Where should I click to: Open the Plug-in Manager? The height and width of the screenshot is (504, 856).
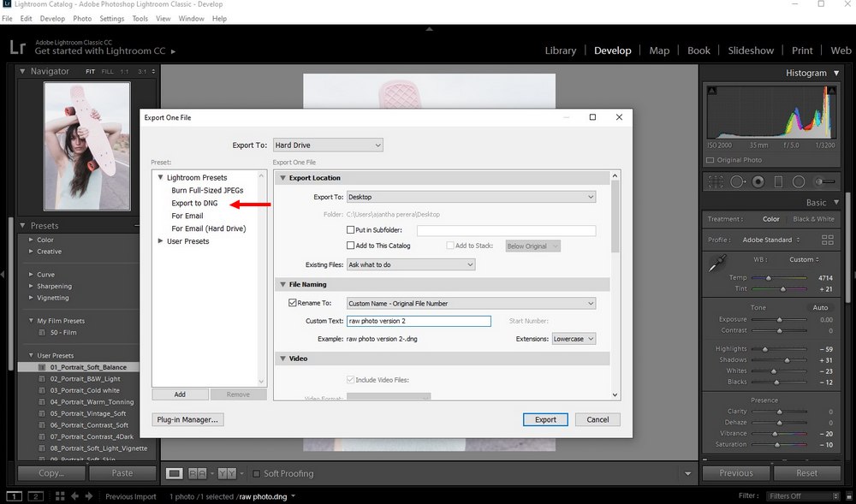[187, 419]
